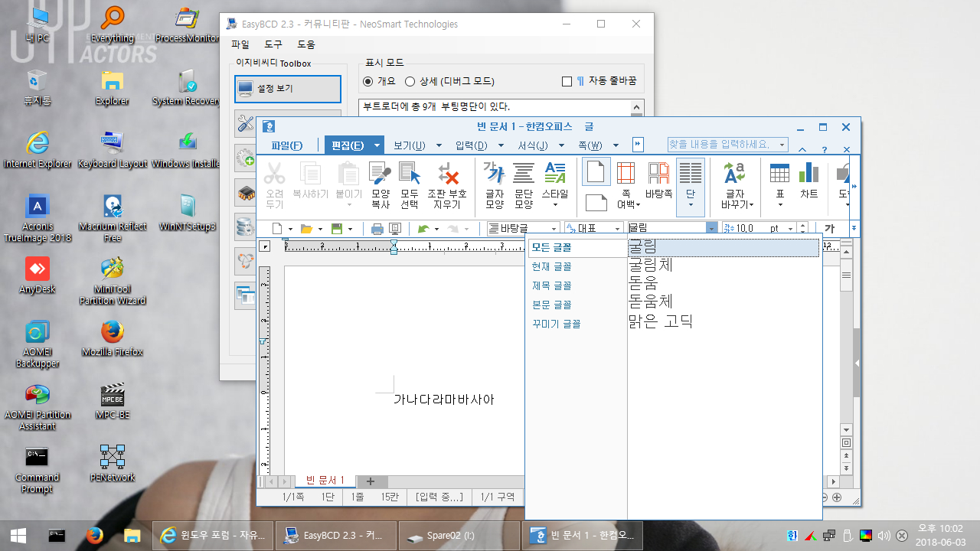
Task: Click the New Document icon in toolbar
Action: (277, 229)
